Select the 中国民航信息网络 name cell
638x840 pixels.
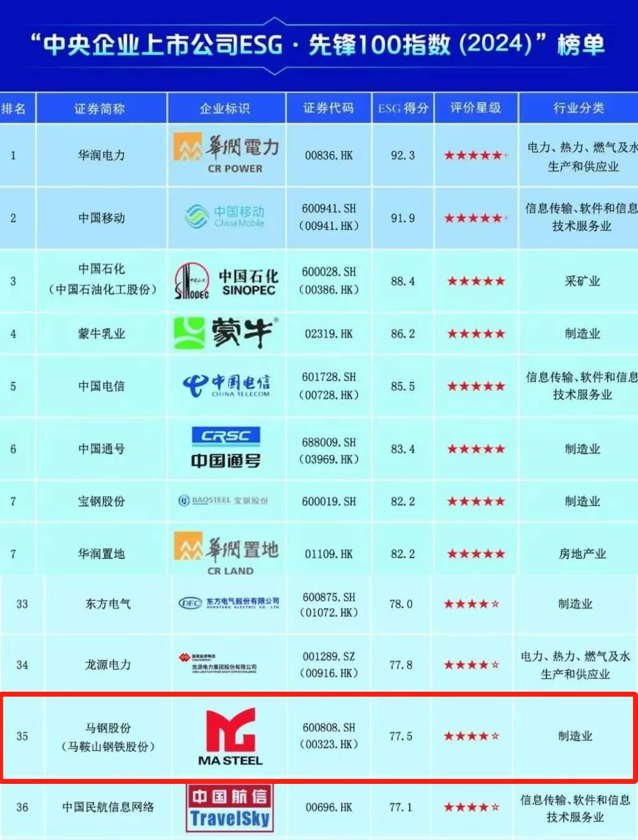coord(108,807)
